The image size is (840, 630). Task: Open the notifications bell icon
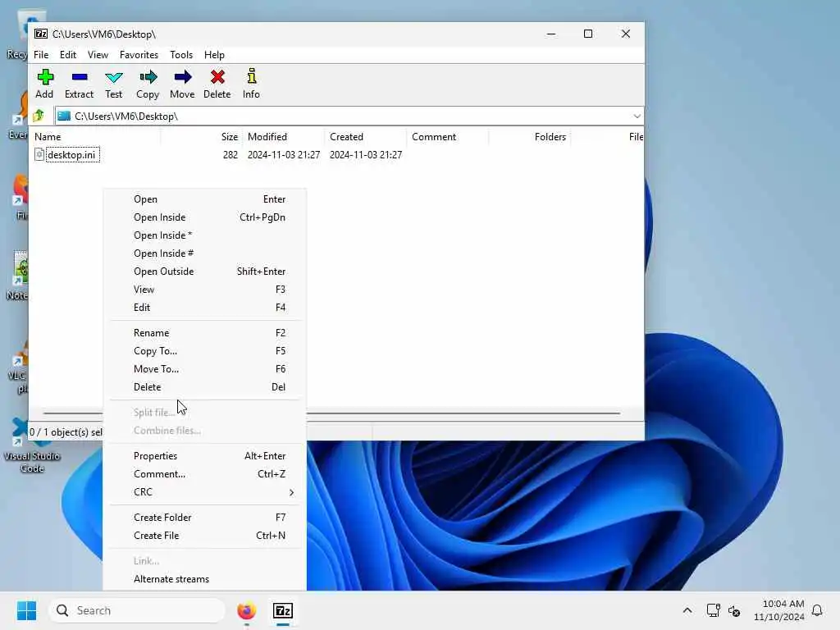point(818,610)
